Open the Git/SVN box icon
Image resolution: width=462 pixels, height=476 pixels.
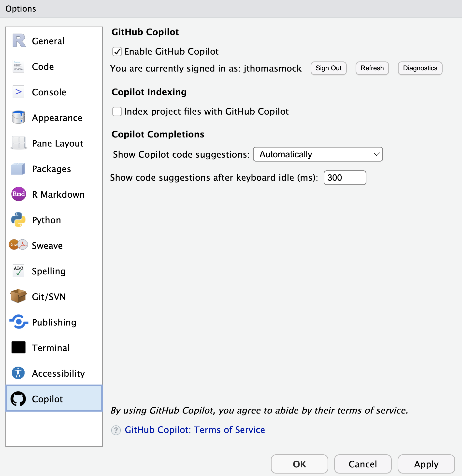point(18,296)
